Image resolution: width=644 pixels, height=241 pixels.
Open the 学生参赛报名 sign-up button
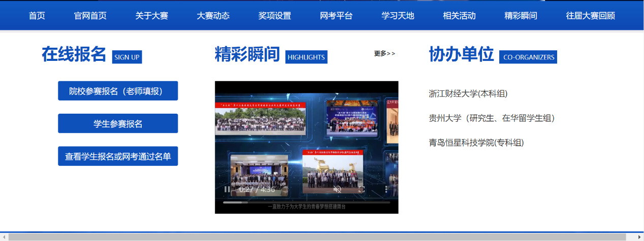click(118, 124)
